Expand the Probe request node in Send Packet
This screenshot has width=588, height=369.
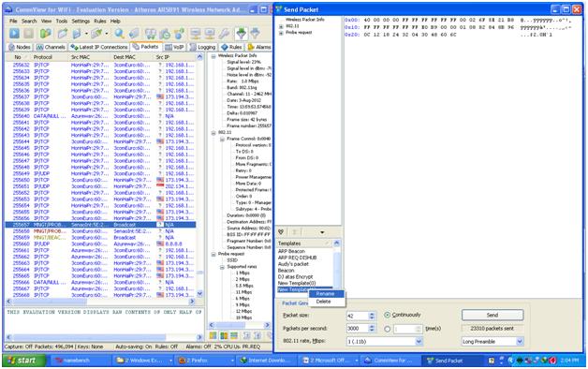pyautogui.click(x=281, y=33)
